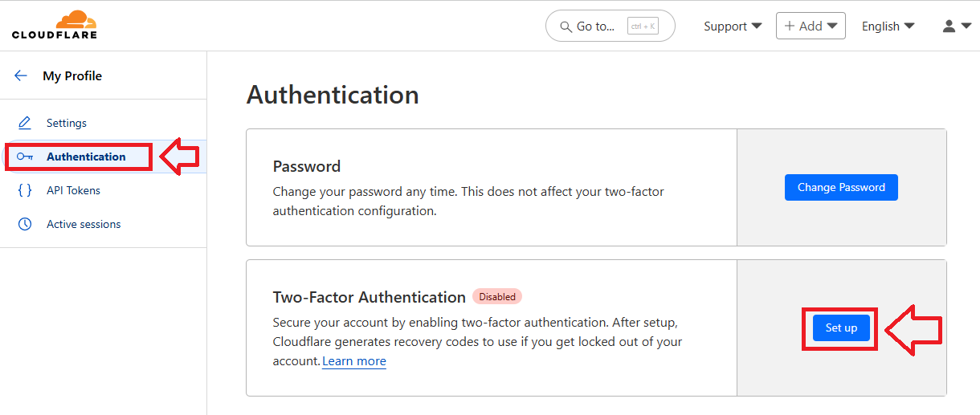The height and width of the screenshot is (415, 980).
Task: Go to Active sessions page
Action: tap(84, 224)
